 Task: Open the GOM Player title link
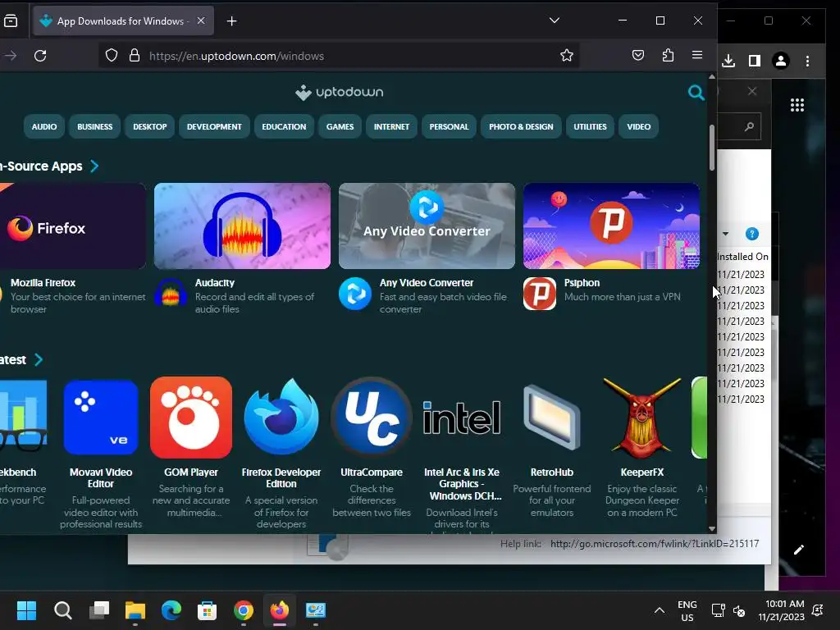[191, 472]
